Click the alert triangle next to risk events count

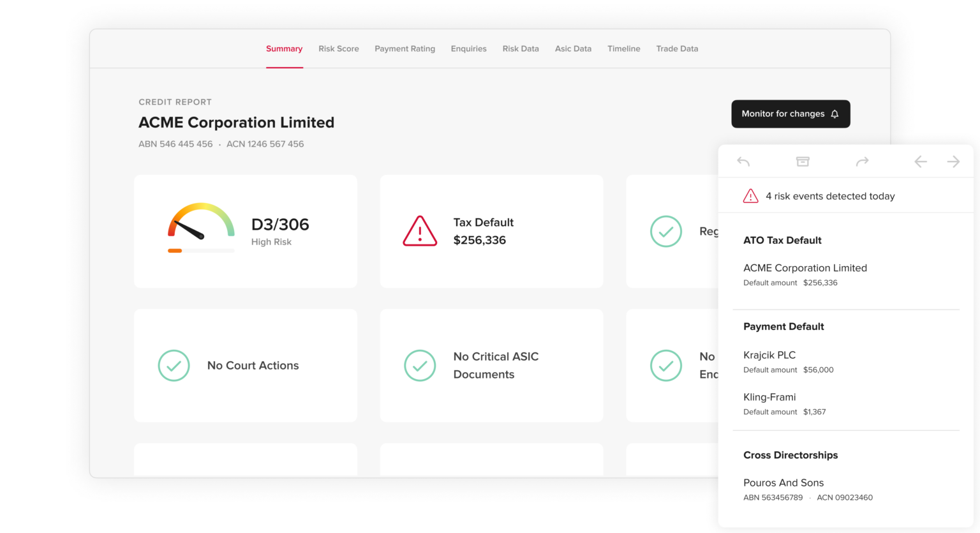click(x=751, y=196)
